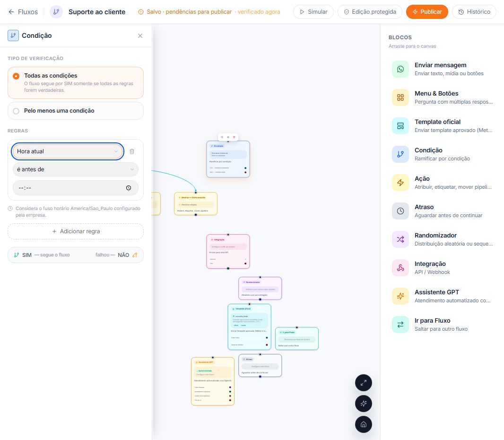The height and width of the screenshot is (440, 504).
Task: Click the time input field
Action: pos(76,188)
